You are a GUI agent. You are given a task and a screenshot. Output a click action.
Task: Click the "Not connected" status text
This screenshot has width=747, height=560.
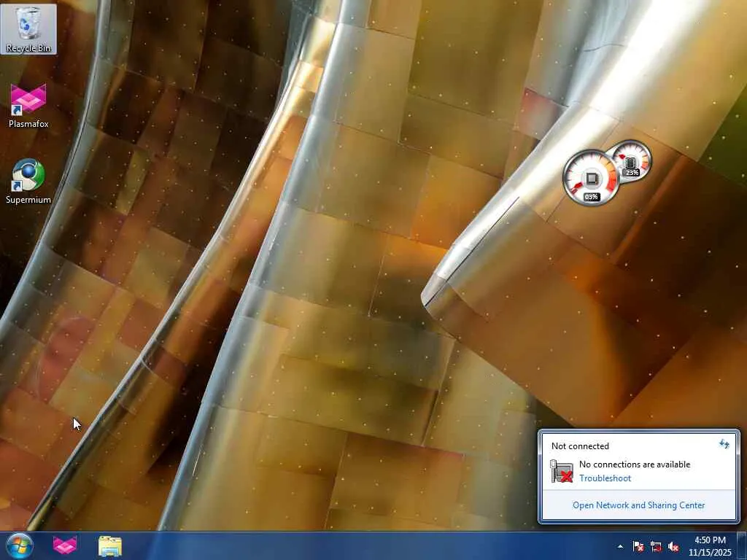580,446
